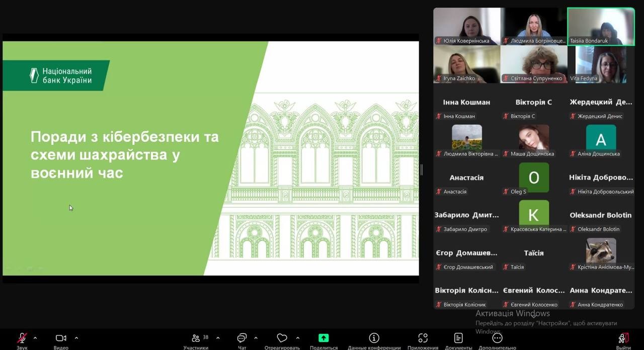Open the Документы icon
This screenshot has width=644, height=350.
coord(458,338)
